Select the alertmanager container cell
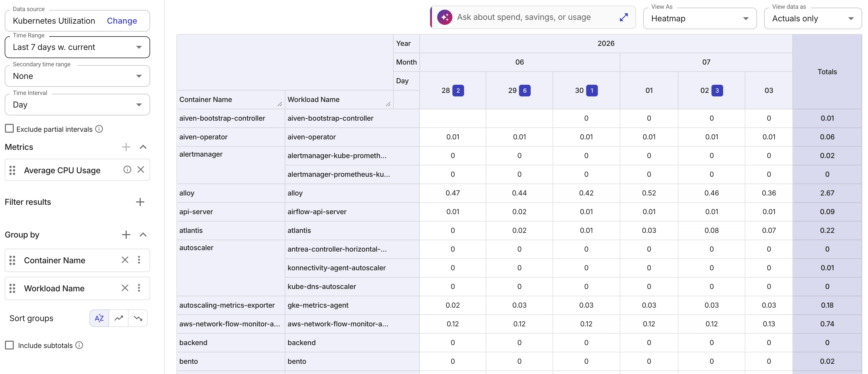Image resolution: width=868 pixels, height=374 pixels. click(230, 165)
